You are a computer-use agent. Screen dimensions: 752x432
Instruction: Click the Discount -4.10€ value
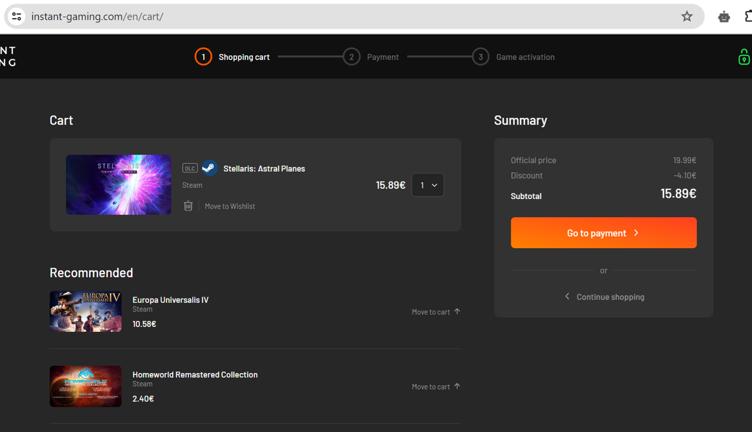[x=684, y=175]
